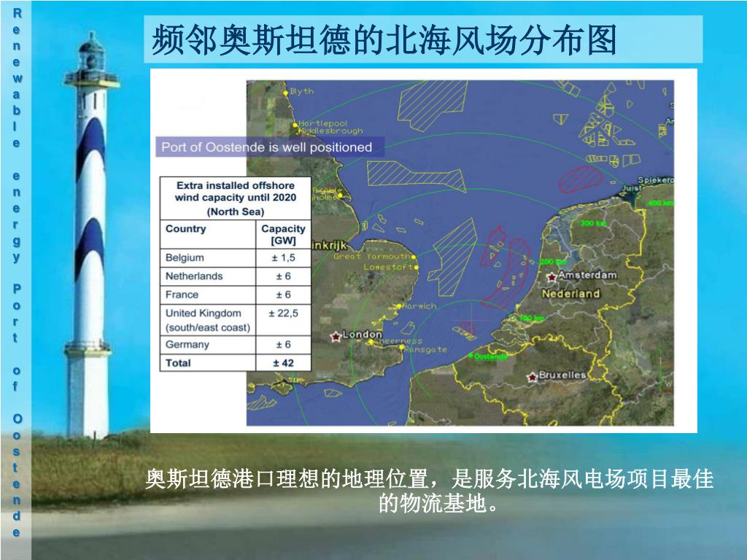This screenshot has width=747, height=560.
Task: Click the lighthouse image
Action: coord(91,234)
